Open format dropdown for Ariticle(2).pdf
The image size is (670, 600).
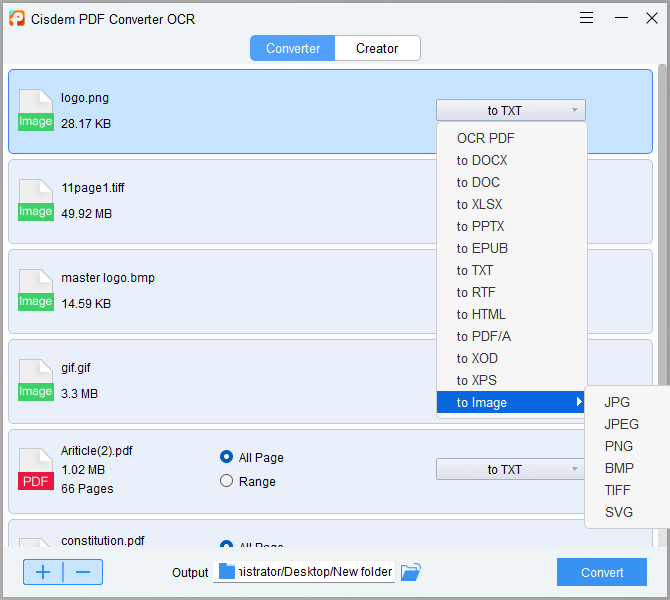pyautogui.click(x=511, y=469)
